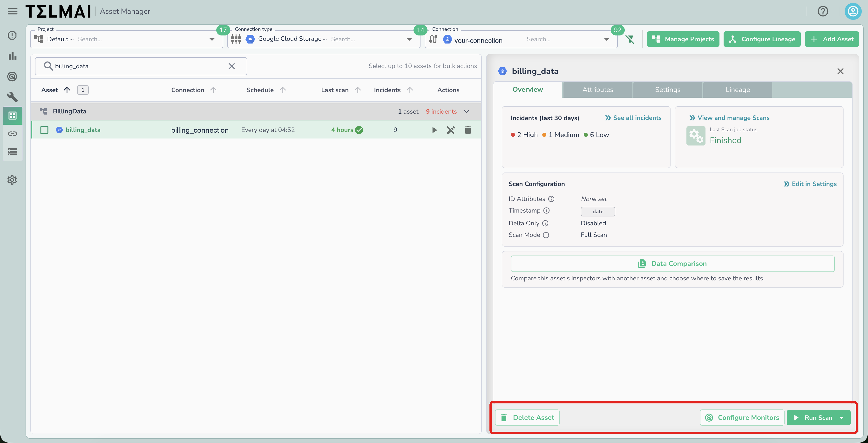
Task: Show the Scan Mode info tooltip icon
Action: pyautogui.click(x=546, y=235)
